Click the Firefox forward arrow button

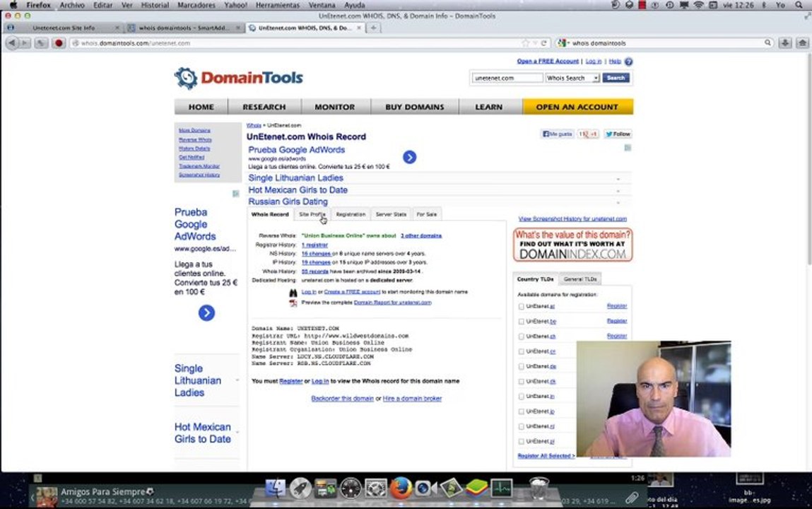tap(24, 43)
